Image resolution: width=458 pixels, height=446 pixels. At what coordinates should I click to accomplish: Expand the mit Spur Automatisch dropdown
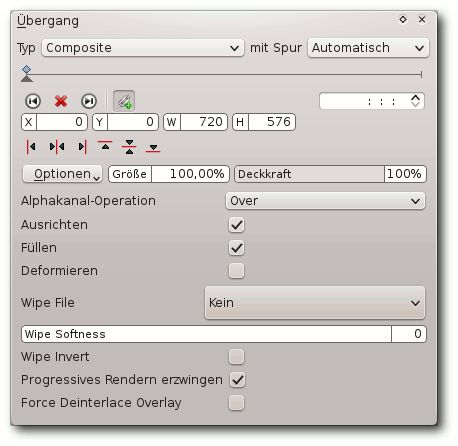(368, 48)
